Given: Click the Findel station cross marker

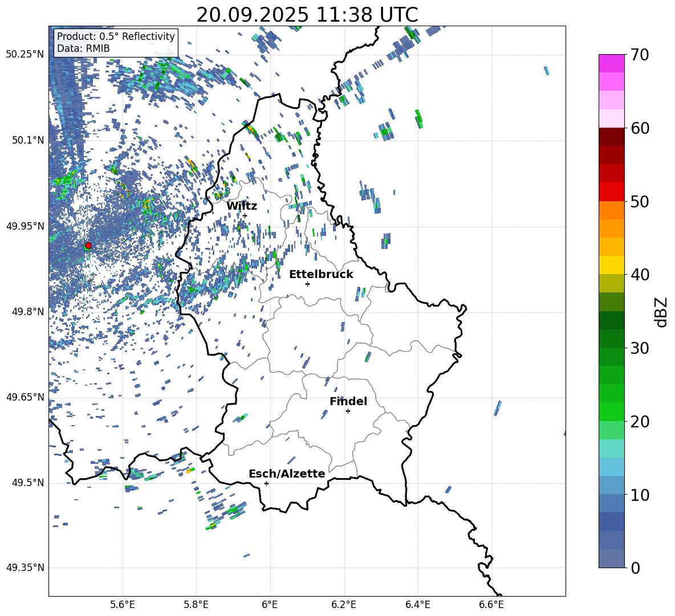Looking at the screenshot, I should pyautogui.click(x=348, y=411).
